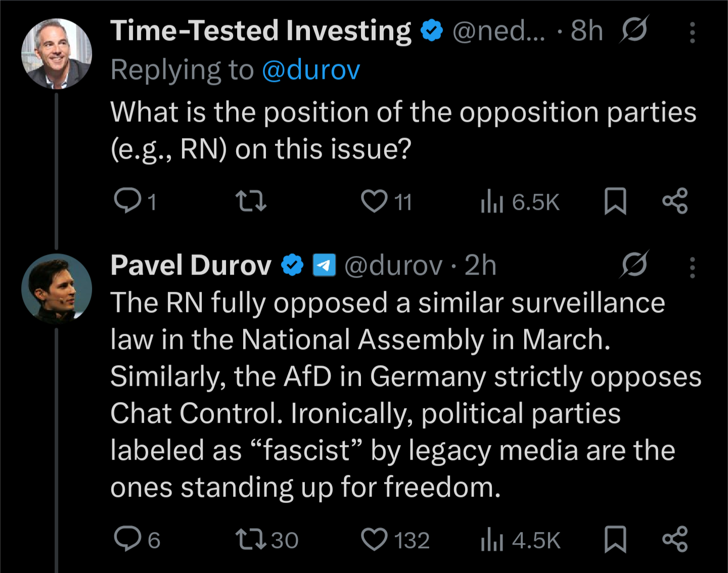Repost Time-Tested Investing's question tweet
Viewport: 728px width, 573px height.
tap(251, 200)
